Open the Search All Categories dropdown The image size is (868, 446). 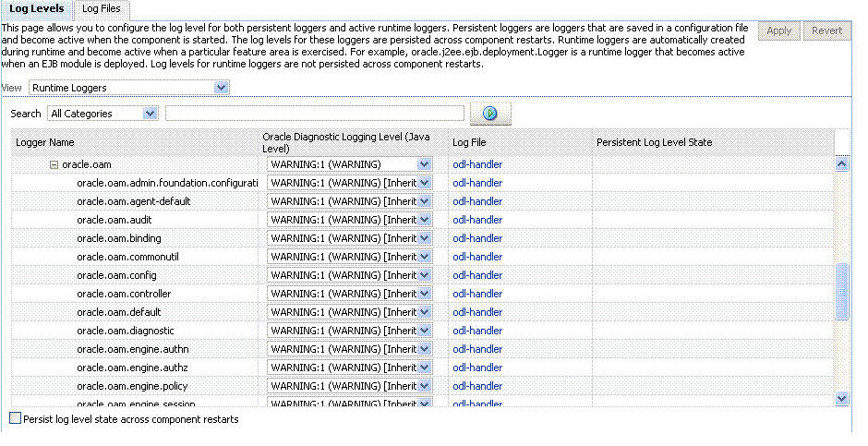[103, 114]
